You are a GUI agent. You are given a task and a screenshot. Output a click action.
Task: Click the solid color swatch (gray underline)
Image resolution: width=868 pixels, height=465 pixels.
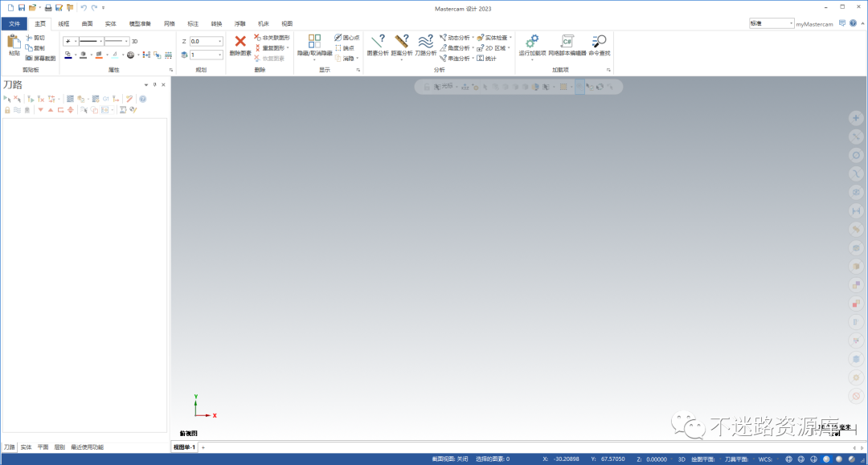coord(83,55)
